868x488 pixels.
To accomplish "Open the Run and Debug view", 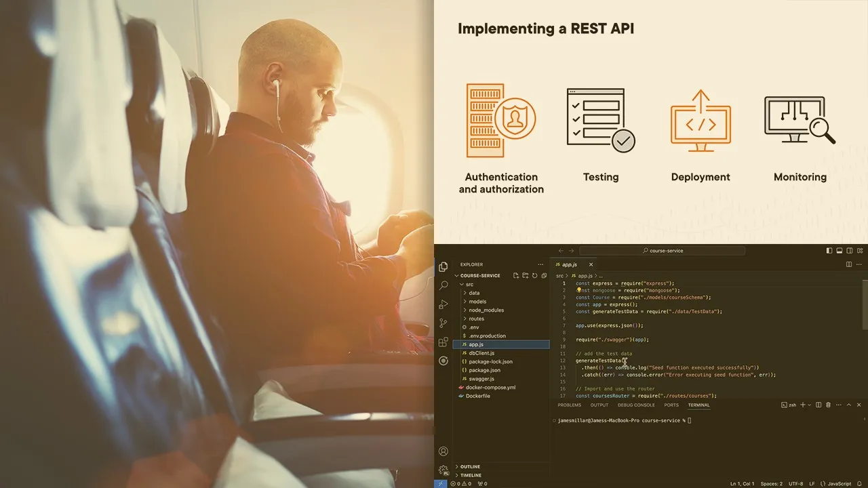I will coord(443,304).
